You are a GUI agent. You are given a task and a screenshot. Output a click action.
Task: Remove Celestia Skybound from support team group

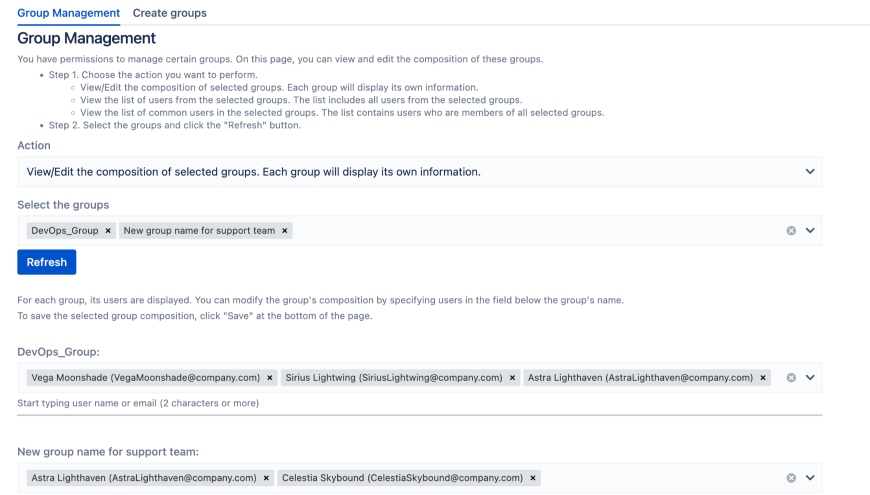(533, 478)
